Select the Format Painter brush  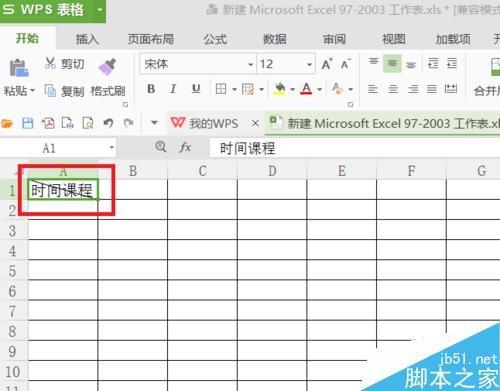click(x=108, y=66)
